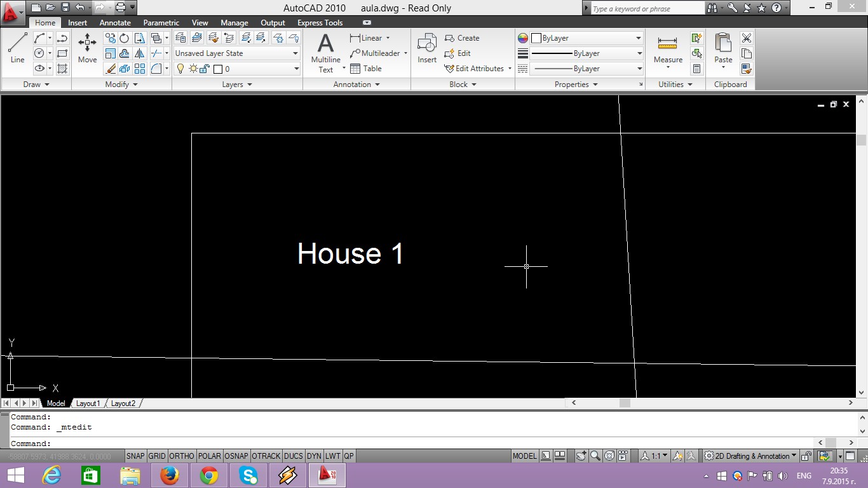Open SteeringWheels from status bar

609,456
